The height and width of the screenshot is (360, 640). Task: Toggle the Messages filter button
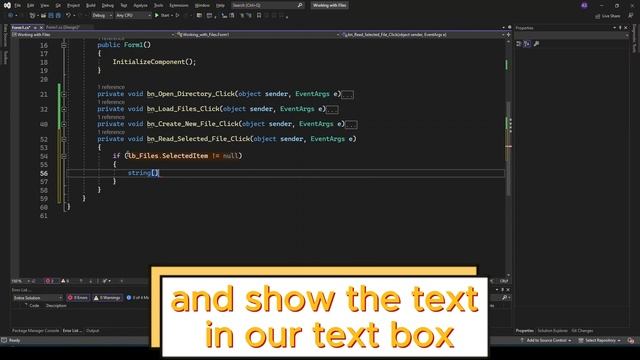click(138, 298)
